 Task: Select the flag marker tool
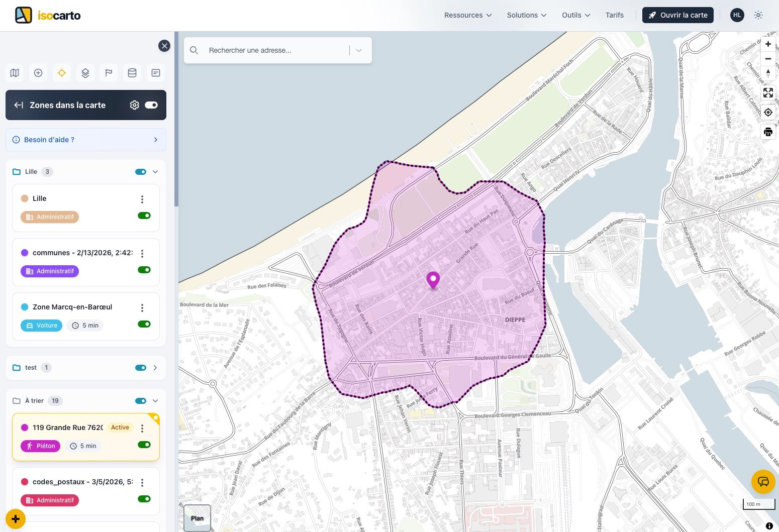tap(109, 73)
